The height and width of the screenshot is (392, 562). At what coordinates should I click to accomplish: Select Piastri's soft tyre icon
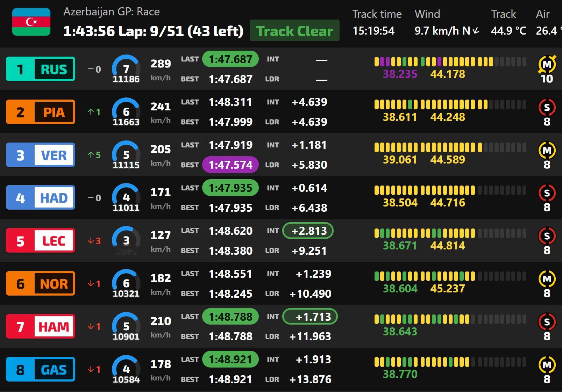[547, 108]
